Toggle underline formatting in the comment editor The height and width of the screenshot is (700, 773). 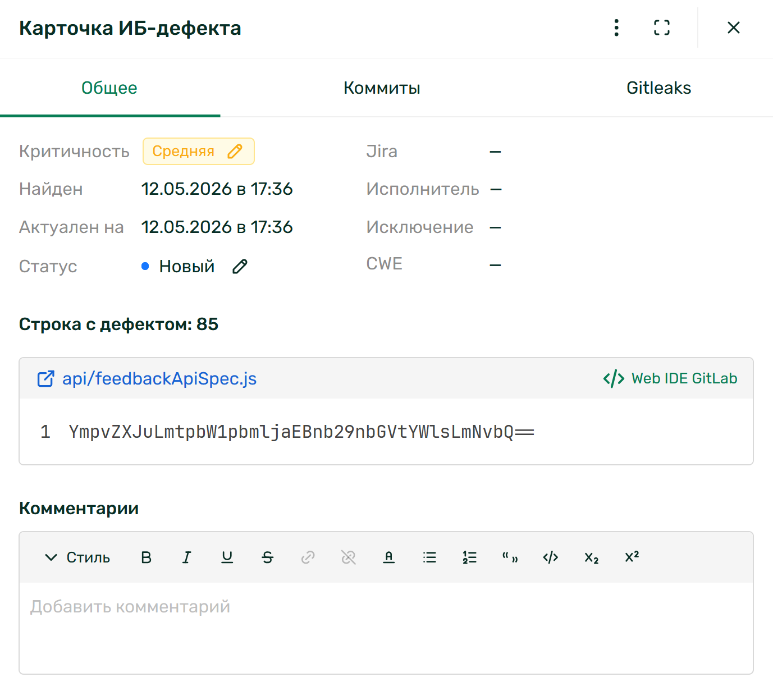coord(227,557)
